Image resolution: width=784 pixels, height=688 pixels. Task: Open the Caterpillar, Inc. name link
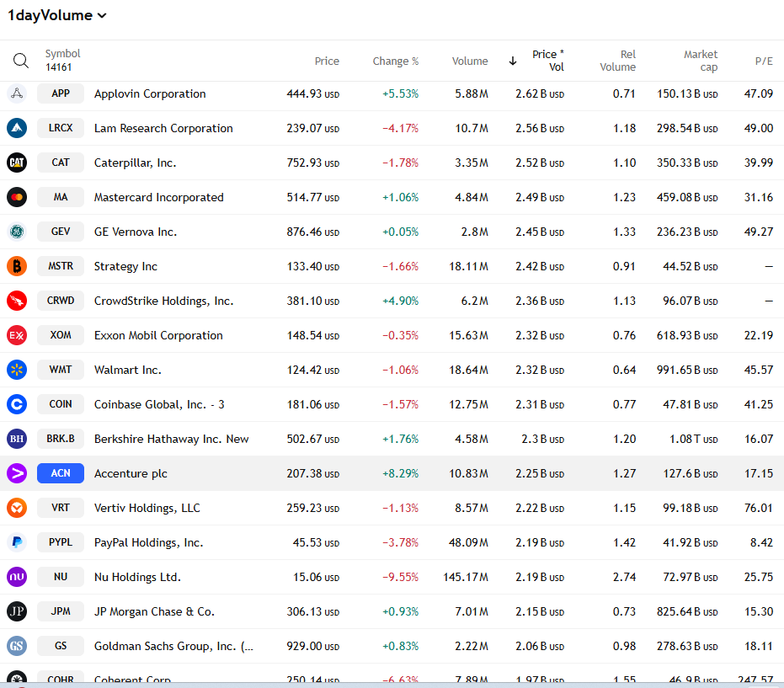click(135, 163)
